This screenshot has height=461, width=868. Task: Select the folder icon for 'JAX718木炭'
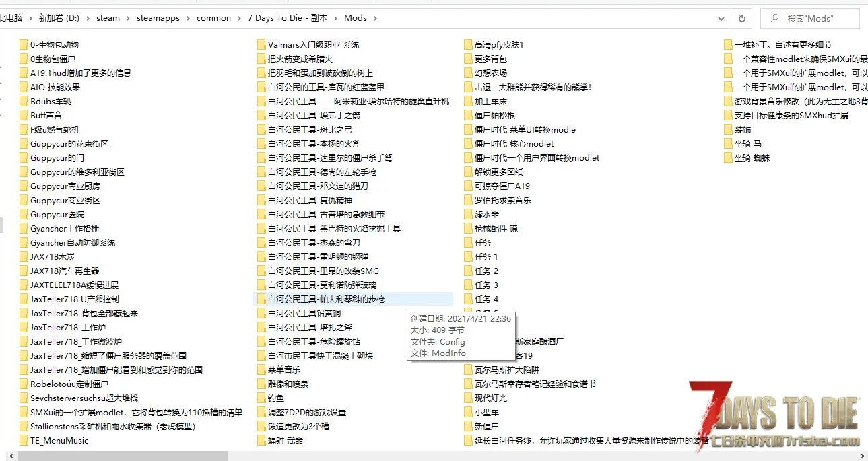[x=24, y=257]
